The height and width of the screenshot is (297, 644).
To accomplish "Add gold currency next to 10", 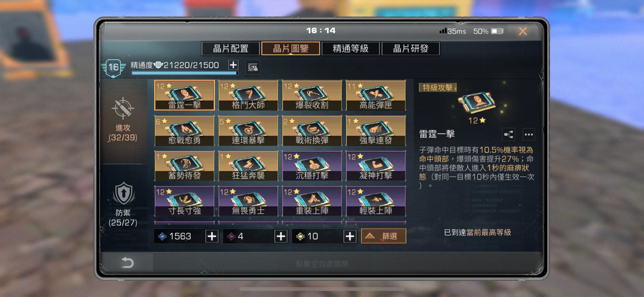I will (349, 236).
